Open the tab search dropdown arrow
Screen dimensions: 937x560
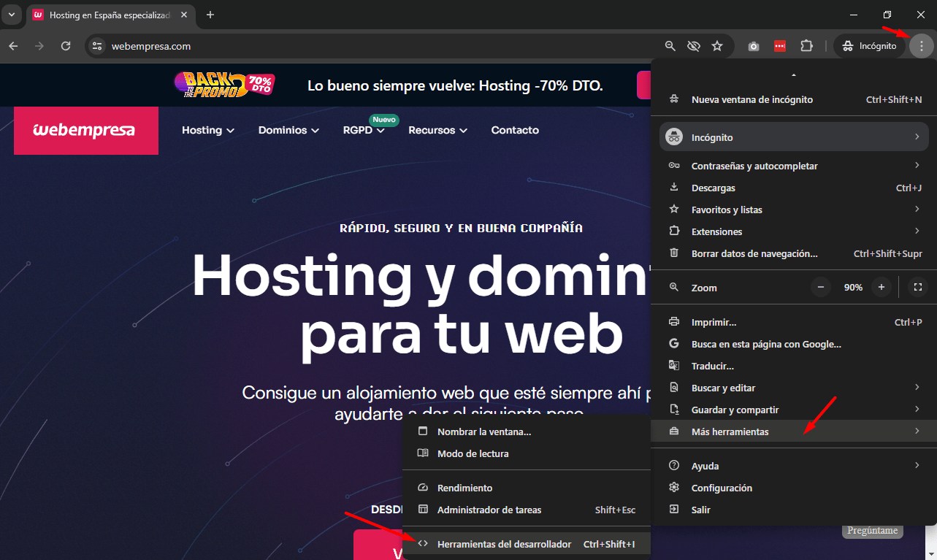(x=11, y=15)
